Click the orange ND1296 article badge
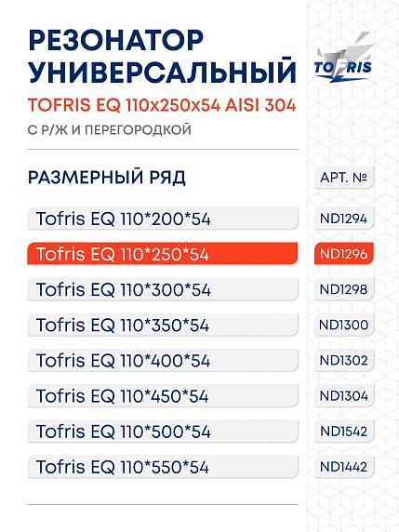The height and width of the screenshot is (532, 399). (x=344, y=254)
